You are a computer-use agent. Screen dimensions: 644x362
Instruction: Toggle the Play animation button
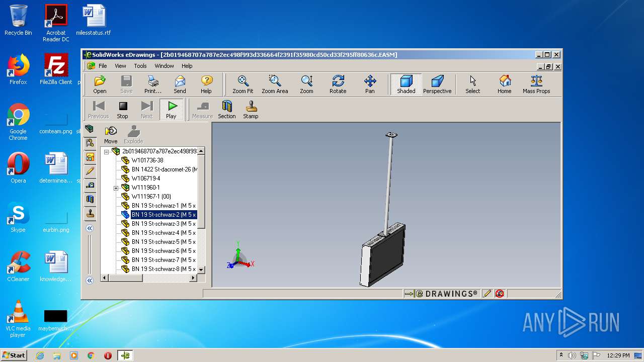pos(172,110)
